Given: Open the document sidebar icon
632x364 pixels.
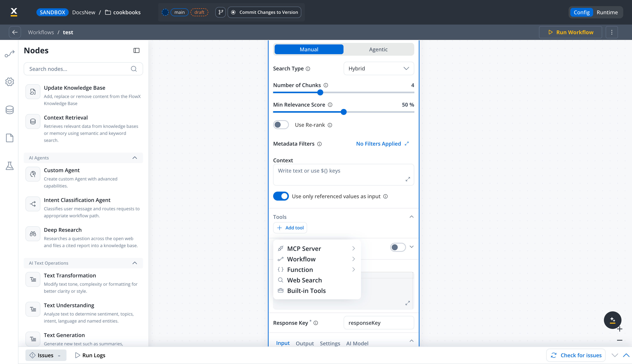Looking at the screenshot, I should pos(9,138).
